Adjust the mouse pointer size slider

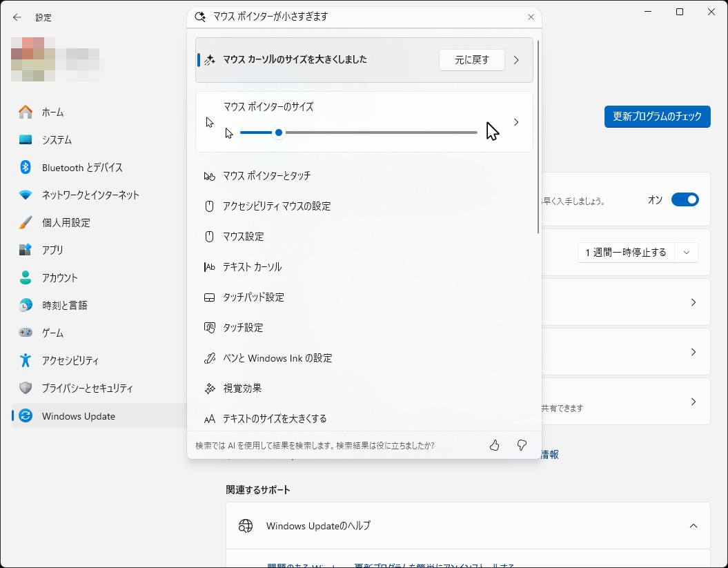pos(278,133)
